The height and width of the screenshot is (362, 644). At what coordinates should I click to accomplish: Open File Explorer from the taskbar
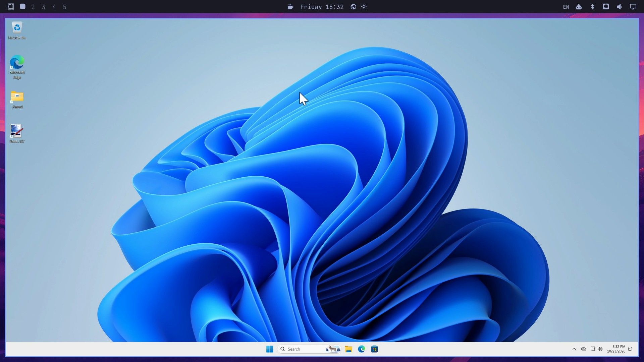(x=348, y=349)
